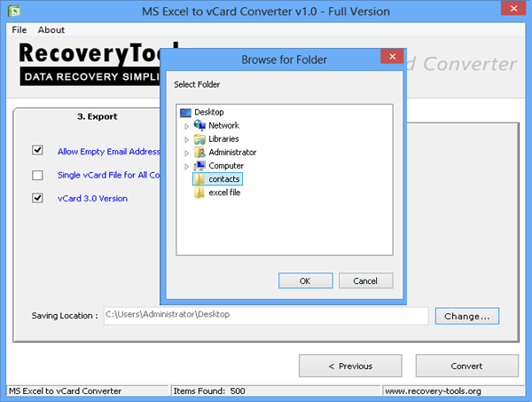Select the excel file folder label
This screenshot has height=402, width=532.
[x=224, y=193]
